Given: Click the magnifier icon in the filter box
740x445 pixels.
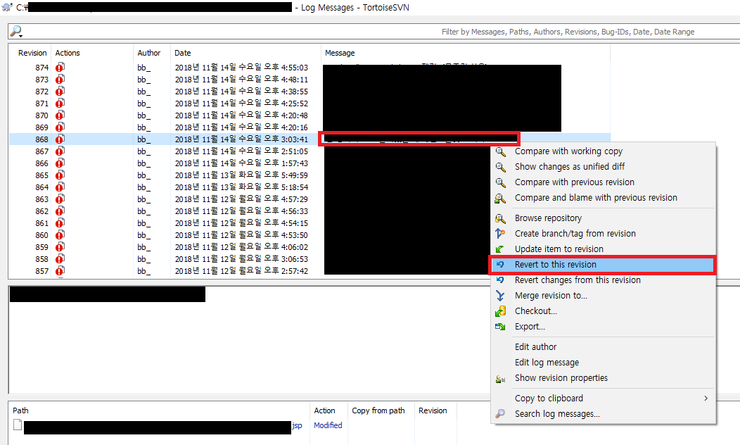Looking at the screenshot, I should point(16,31).
